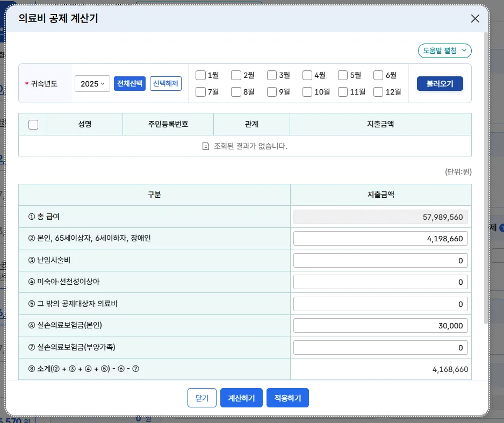This screenshot has width=504, height=423.
Task: Check the 11월 checkbox
Action: [x=343, y=92]
